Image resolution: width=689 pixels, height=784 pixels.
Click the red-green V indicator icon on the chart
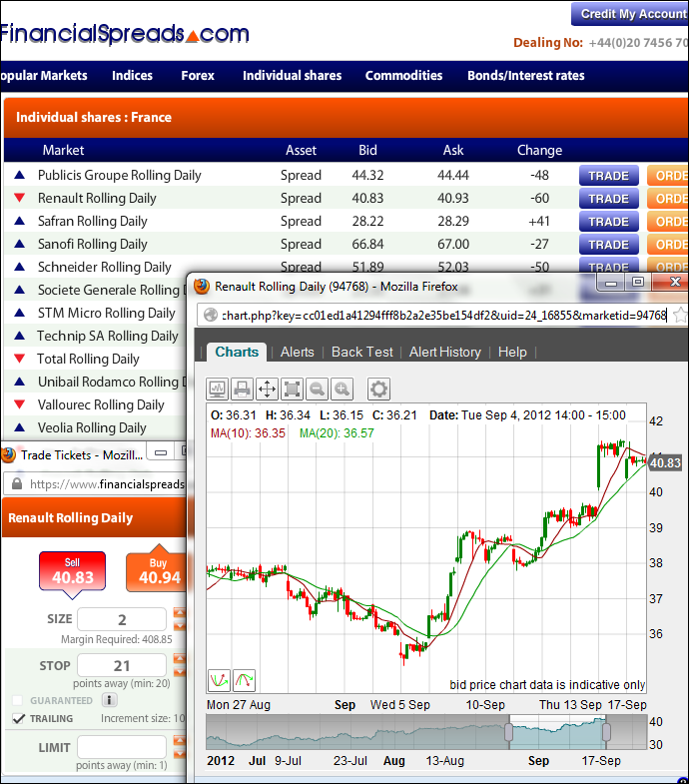point(219,680)
